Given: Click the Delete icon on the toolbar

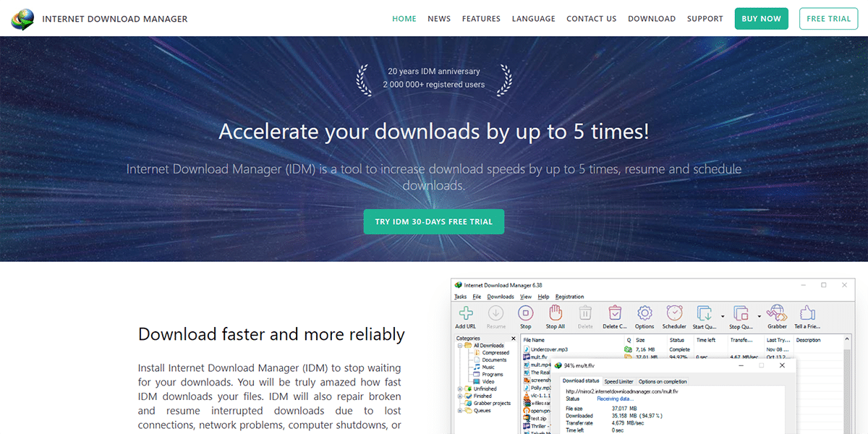Looking at the screenshot, I should (585, 312).
